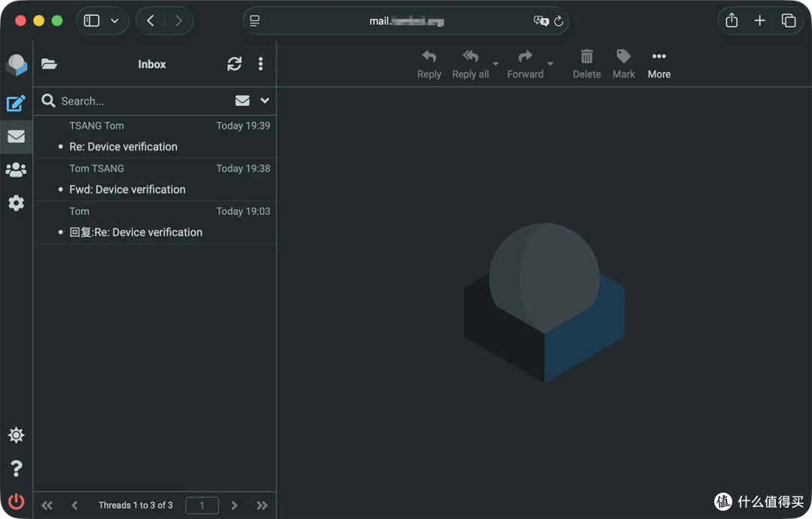Navigate forward in Safari
The width and height of the screenshot is (812, 519).
179,21
